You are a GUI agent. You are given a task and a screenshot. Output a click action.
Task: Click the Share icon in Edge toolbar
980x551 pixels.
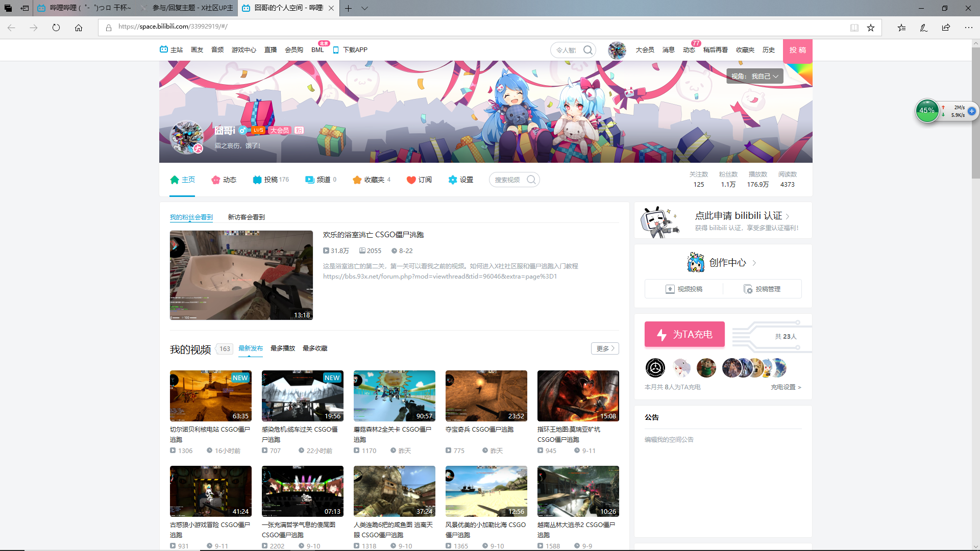[x=946, y=28]
